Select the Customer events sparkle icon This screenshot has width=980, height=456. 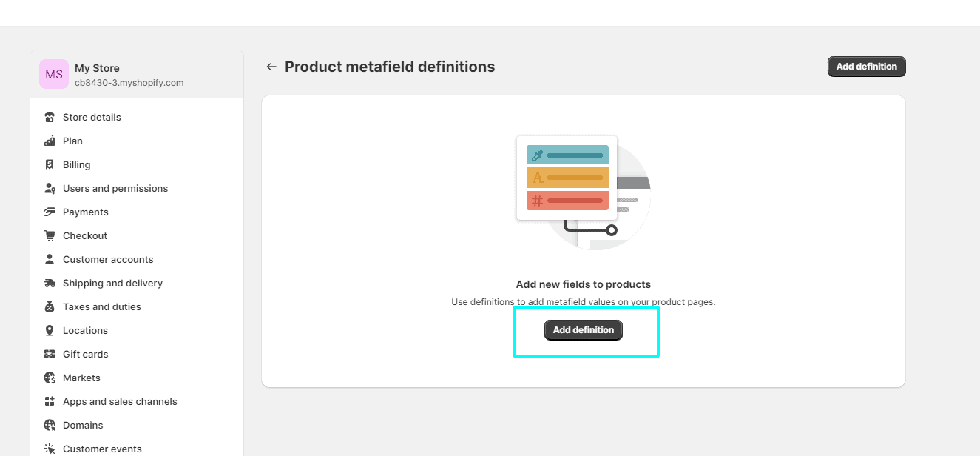click(x=50, y=449)
